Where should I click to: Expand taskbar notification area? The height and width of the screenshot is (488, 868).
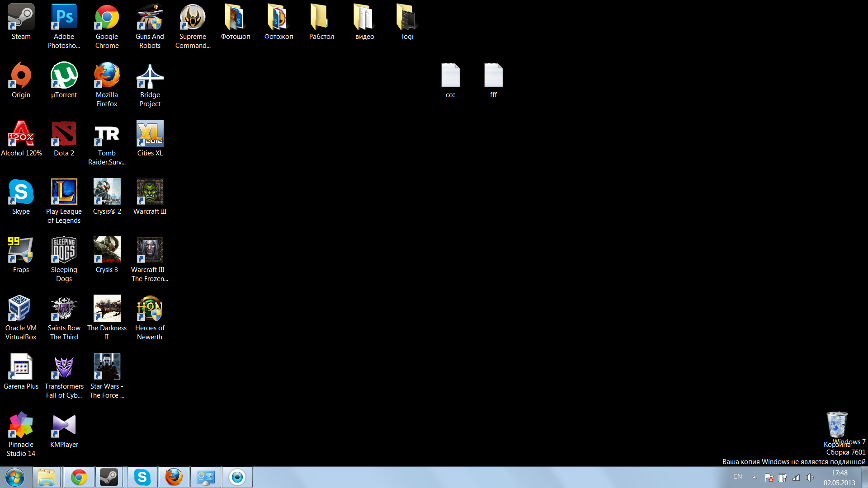(752, 477)
